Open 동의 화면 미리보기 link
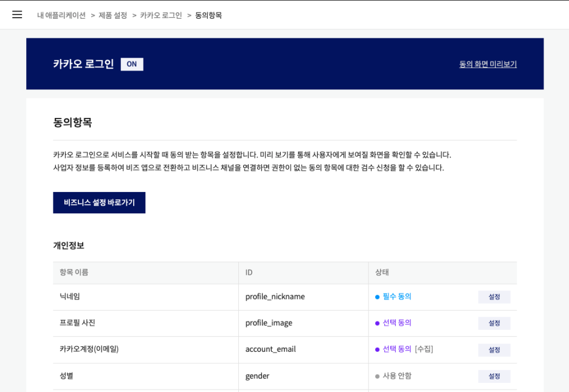Screen dimensions: 569x392 488,64
